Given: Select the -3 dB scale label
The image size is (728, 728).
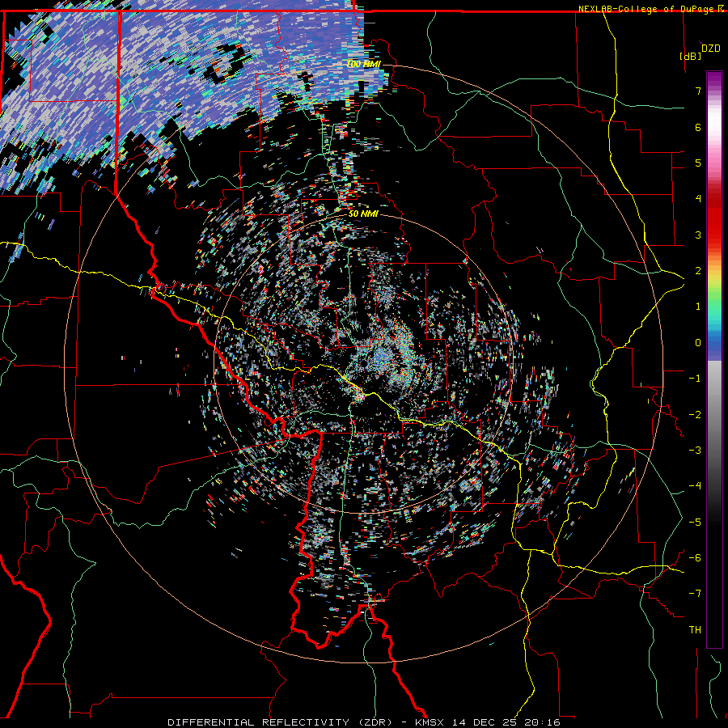Looking at the screenshot, I should [695, 451].
